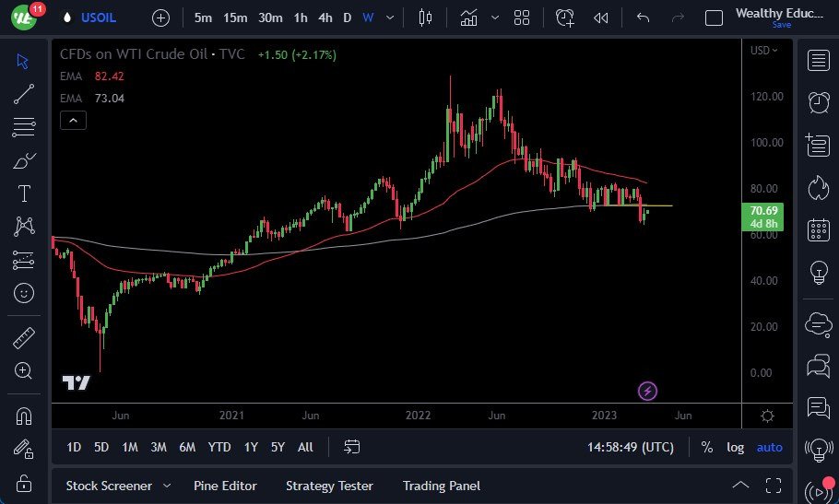Open the public chats cloud icon
Image resolution: width=839 pixels, height=504 pixels.
[x=818, y=324]
